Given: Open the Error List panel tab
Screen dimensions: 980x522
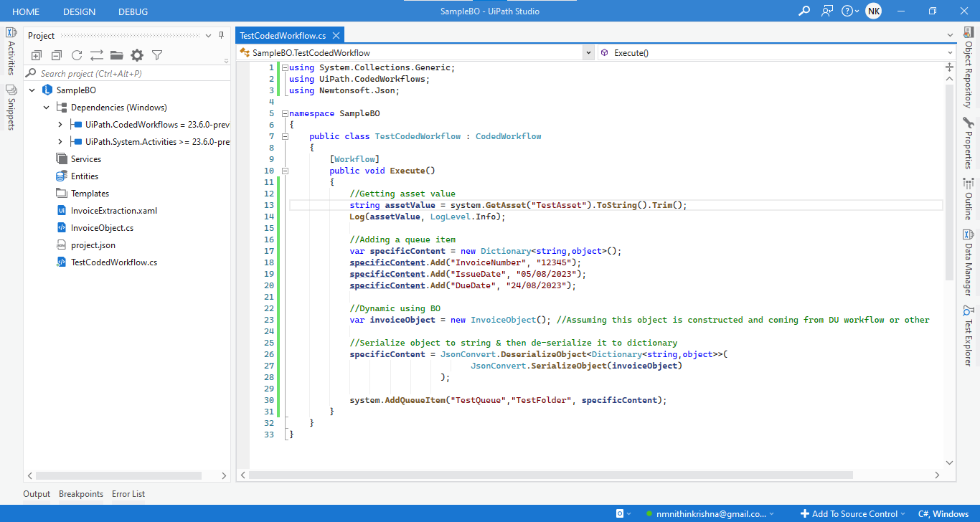Looking at the screenshot, I should [128, 494].
